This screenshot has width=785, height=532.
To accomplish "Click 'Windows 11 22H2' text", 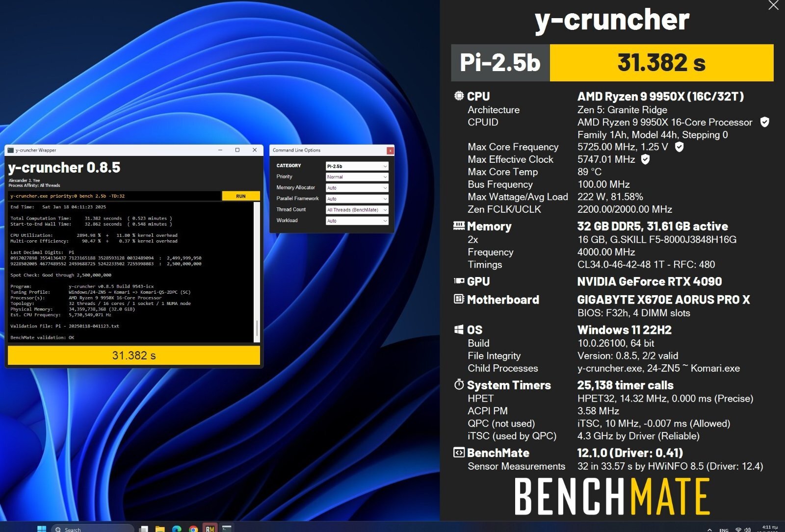I will [625, 330].
